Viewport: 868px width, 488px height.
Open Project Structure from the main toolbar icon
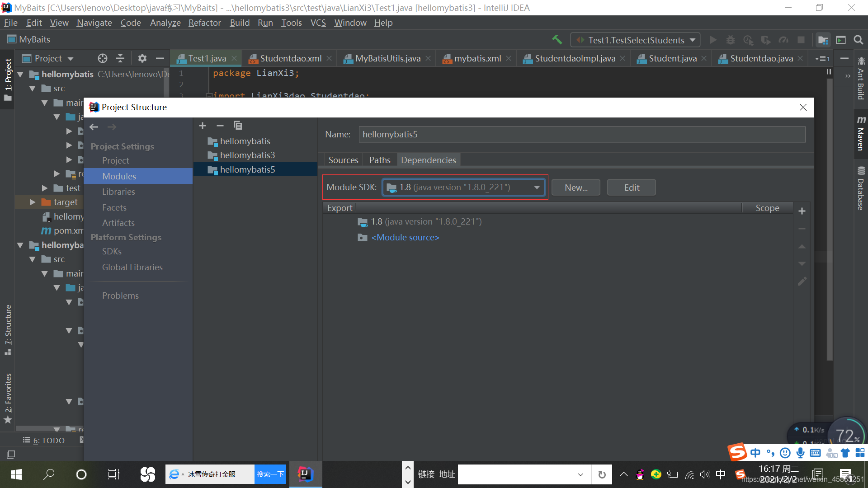point(823,40)
